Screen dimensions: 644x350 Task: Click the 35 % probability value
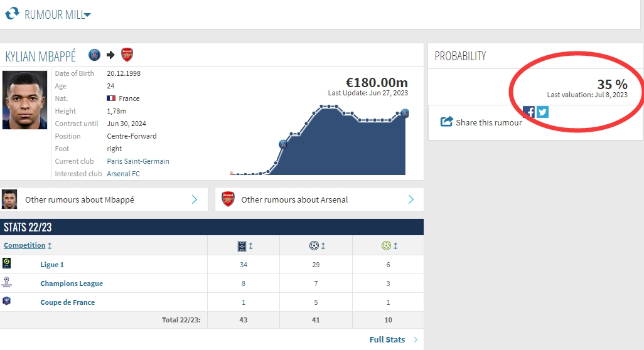(612, 84)
